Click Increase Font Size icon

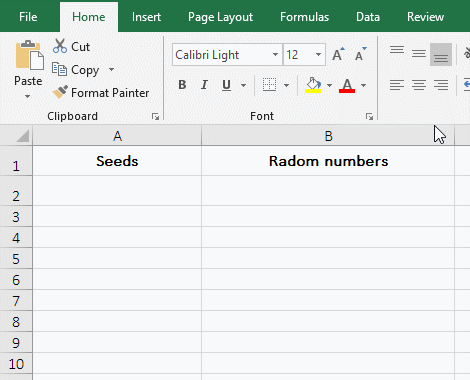click(338, 54)
